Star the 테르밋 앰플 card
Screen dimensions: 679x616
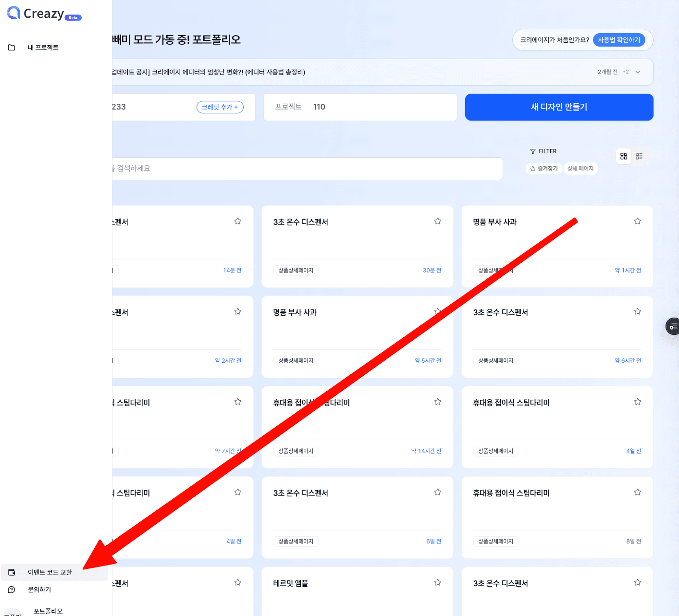pos(438,582)
